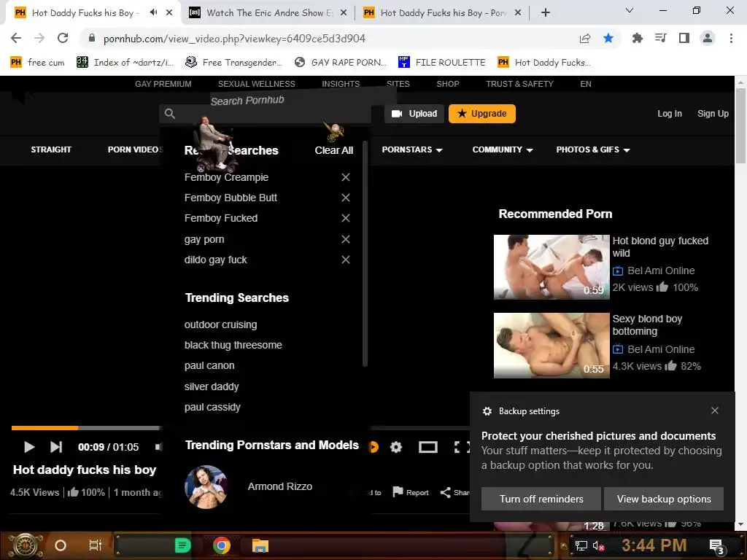Select trending search 'silver daddy'
Viewport: 747px width, 560px height.
point(212,386)
